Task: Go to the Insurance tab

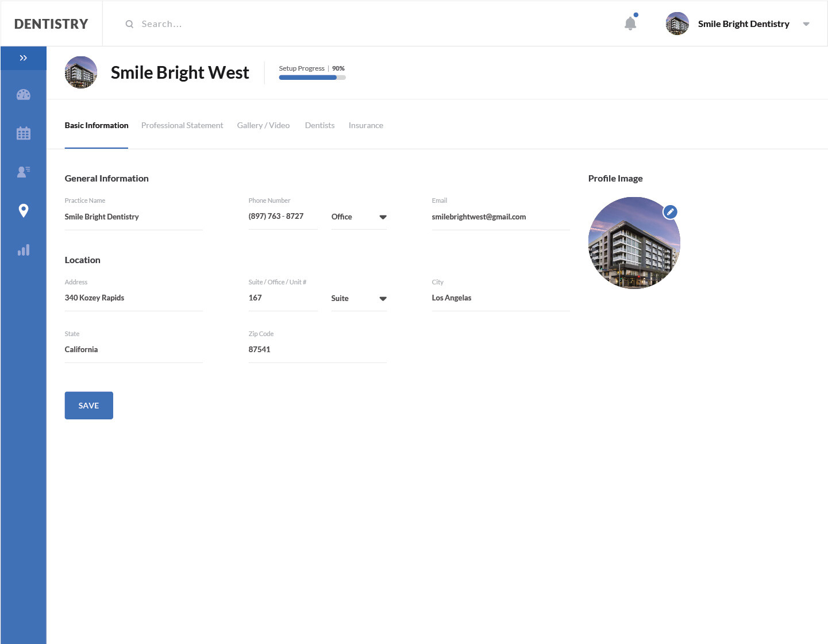Action: click(x=365, y=125)
